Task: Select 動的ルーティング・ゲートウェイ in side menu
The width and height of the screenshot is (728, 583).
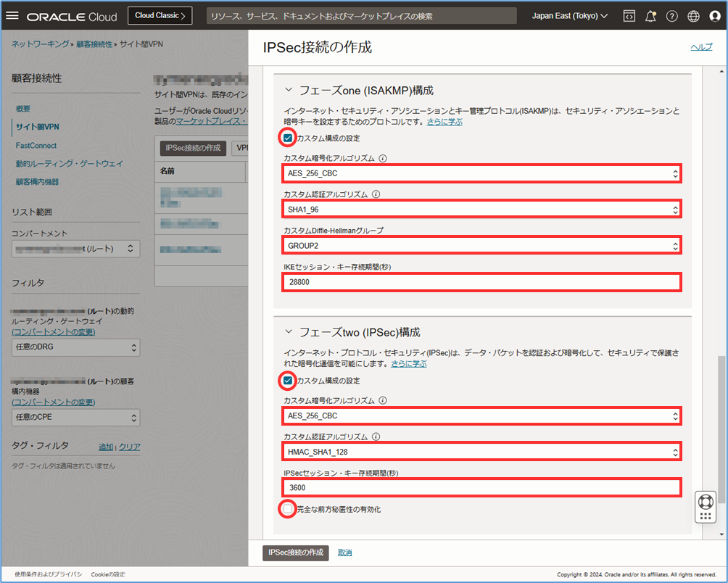Action: 70,163
